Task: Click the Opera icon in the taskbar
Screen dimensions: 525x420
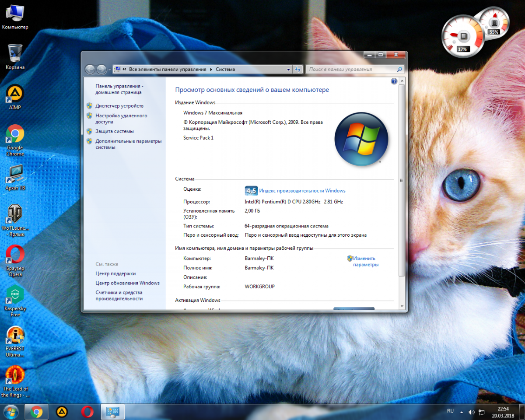Action: click(x=87, y=412)
